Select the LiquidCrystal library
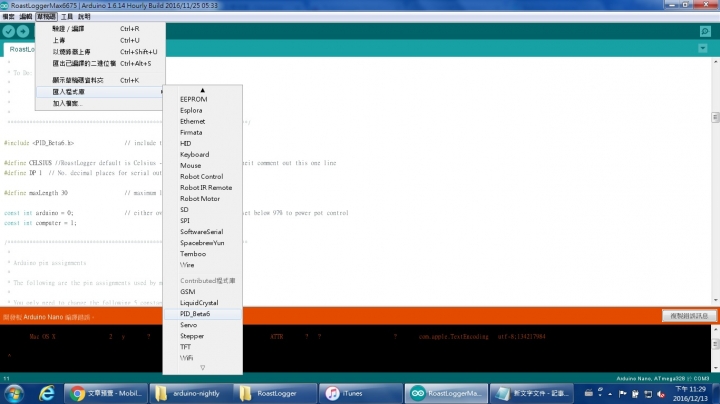720x404 pixels. [202, 303]
